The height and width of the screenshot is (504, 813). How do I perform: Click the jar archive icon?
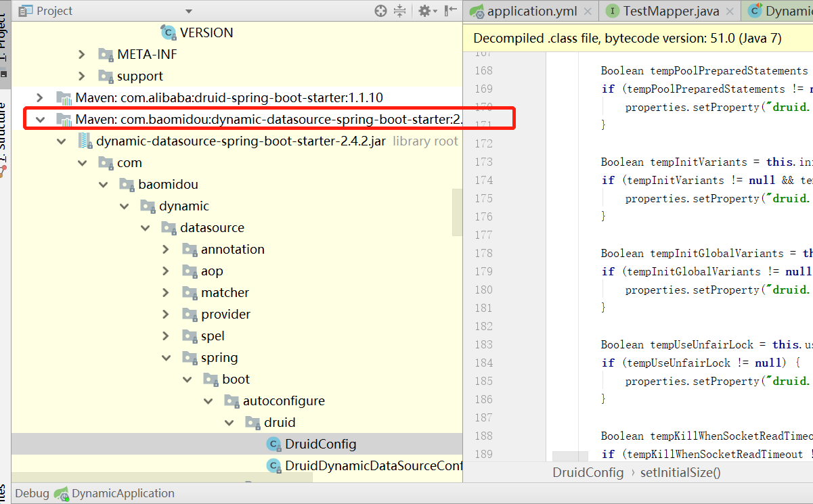point(85,141)
